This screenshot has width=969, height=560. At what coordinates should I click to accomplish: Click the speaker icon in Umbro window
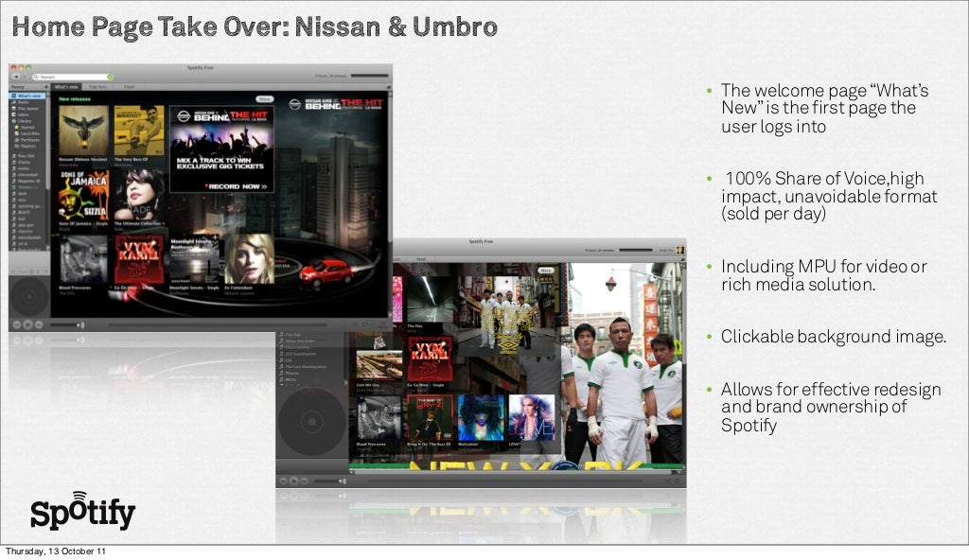[x=343, y=481]
